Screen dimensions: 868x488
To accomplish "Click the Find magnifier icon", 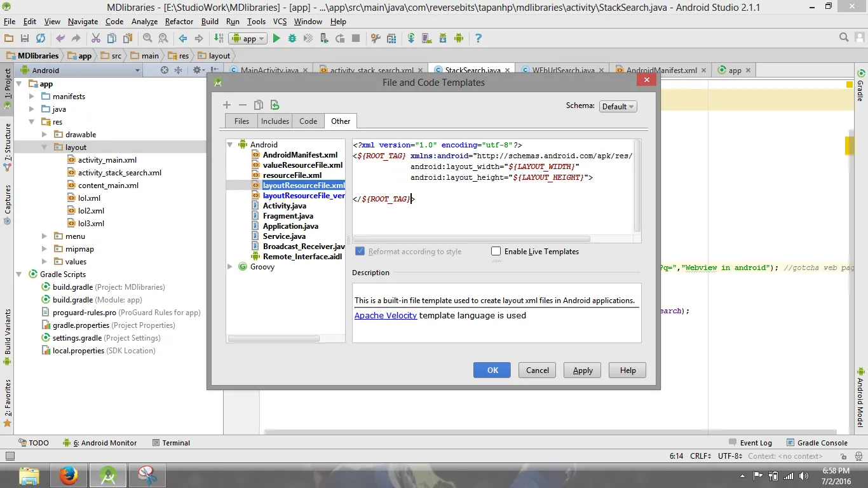I will (x=147, y=38).
